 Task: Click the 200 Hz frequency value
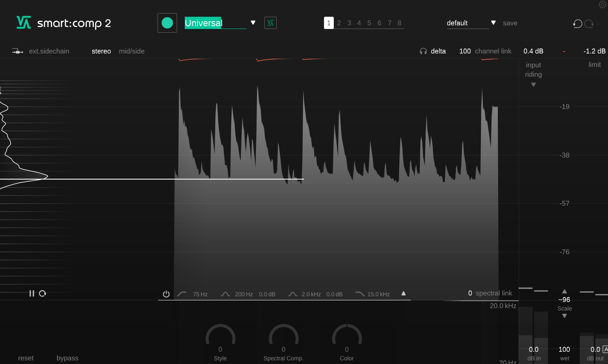(x=244, y=294)
